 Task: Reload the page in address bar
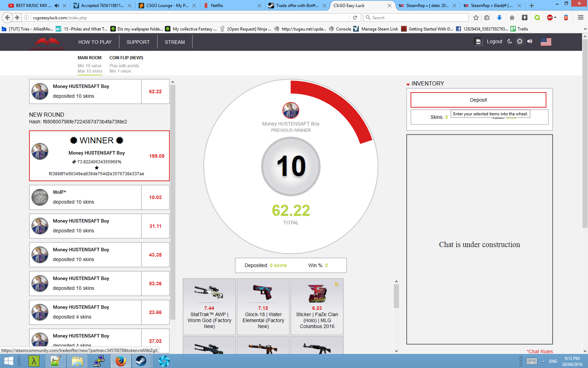point(355,18)
